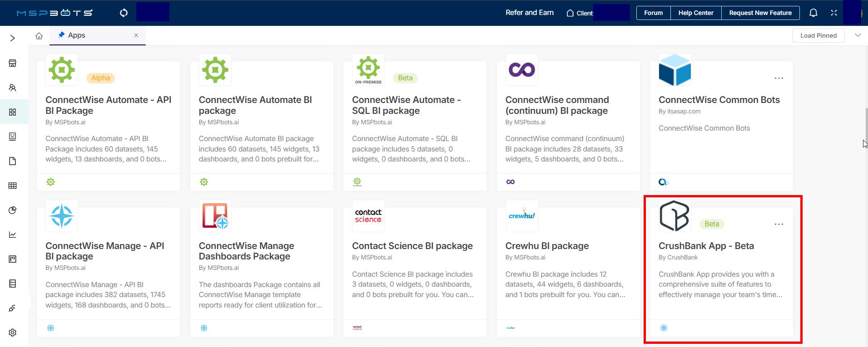868x347 pixels.
Task: Click the Load Pinned button
Action: point(818,35)
